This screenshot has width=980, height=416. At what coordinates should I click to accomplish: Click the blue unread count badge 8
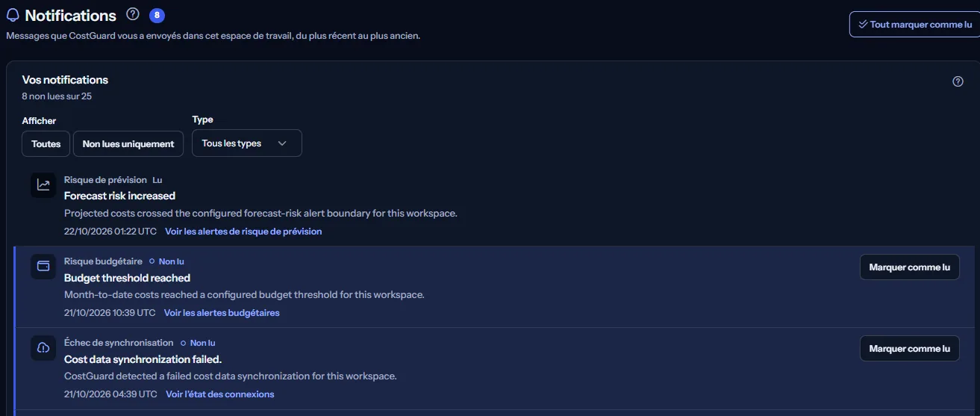point(157,15)
